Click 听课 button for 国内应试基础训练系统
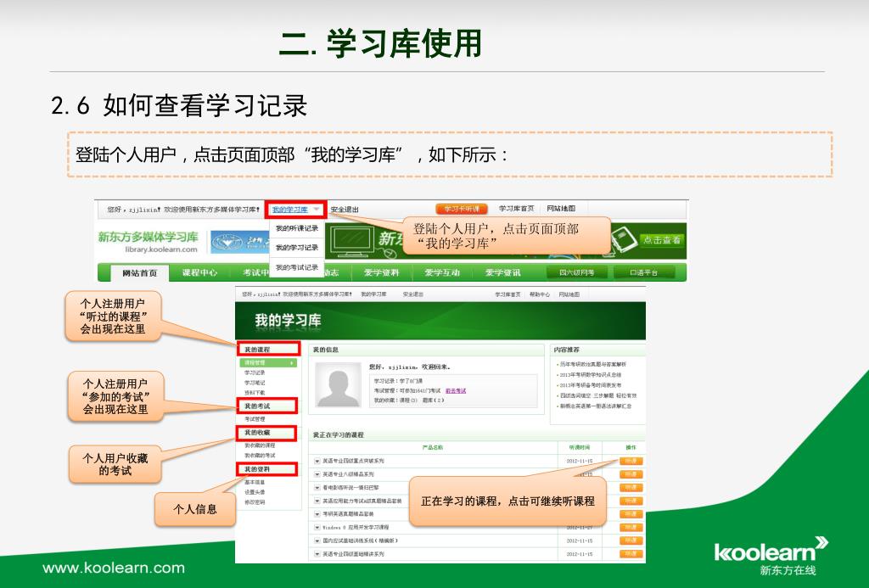The height and width of the screenshot is (588, 869). (631, 540)
